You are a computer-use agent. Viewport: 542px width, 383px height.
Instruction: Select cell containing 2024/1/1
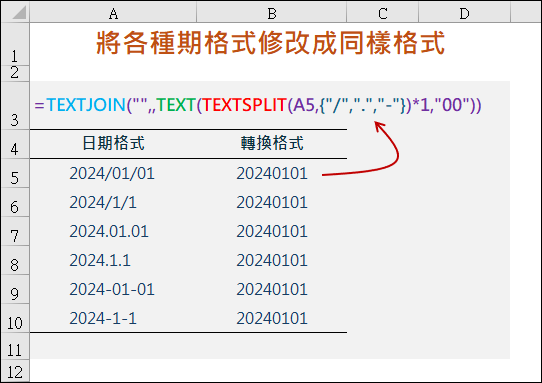pyautogui.click(x=113, y=202)
